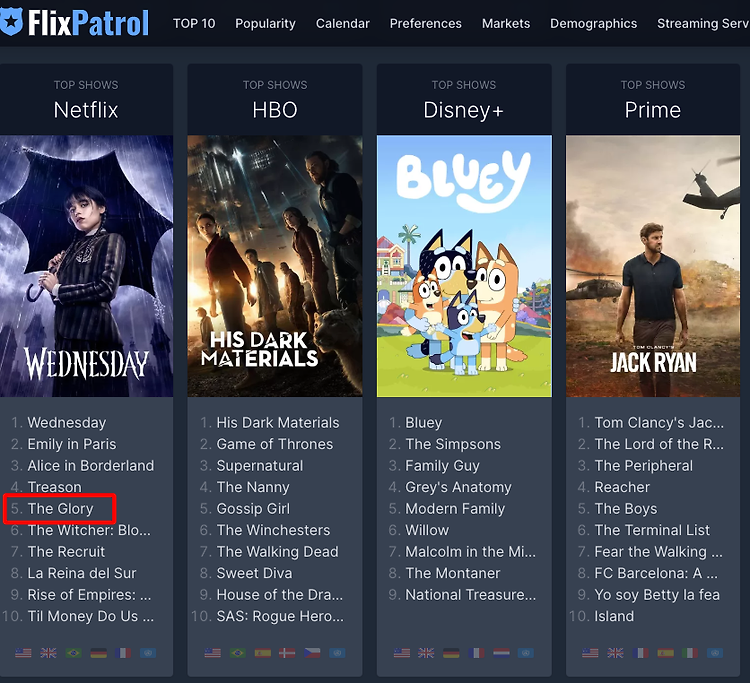750x683 pixels.
Task: Open The Nanny link
Action: tap(253, 487)
